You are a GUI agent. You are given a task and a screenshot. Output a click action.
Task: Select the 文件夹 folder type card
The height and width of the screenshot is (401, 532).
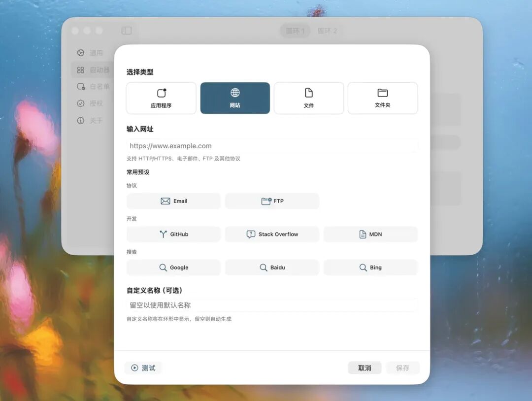tap(383, 98)
